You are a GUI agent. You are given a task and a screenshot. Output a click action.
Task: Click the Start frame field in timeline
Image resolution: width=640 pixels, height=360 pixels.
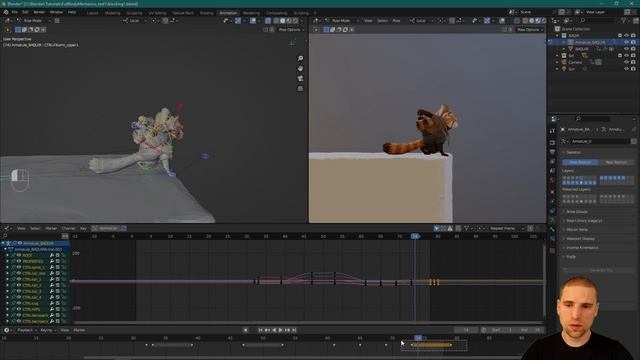click(x=502, y=330)
